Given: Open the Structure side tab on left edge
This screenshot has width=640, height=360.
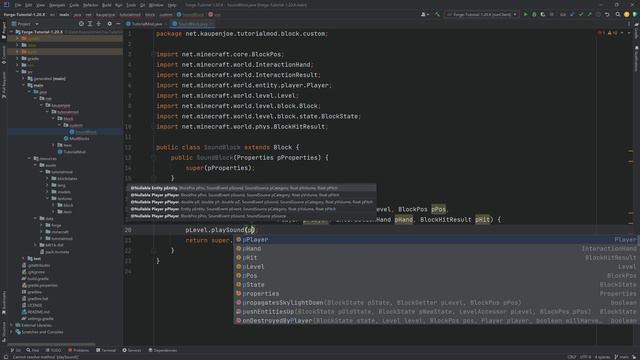Looking at the screenshot, I should 4,331.
